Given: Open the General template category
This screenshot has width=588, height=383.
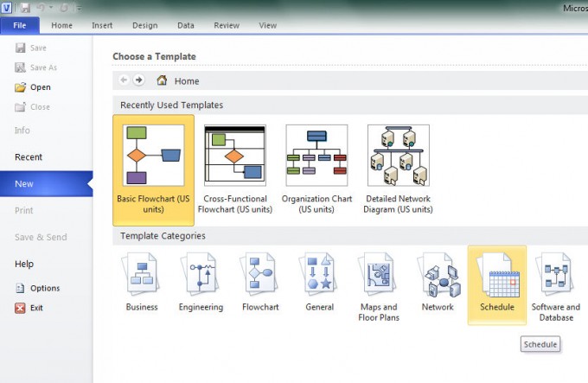Looking at the screenshot, I should (319, 282).
